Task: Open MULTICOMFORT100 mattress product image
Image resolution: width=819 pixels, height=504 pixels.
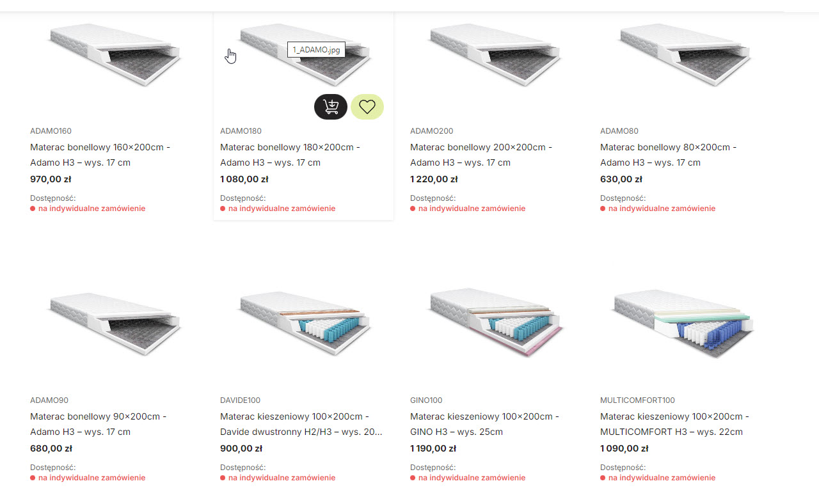Action: click(685, 323)
